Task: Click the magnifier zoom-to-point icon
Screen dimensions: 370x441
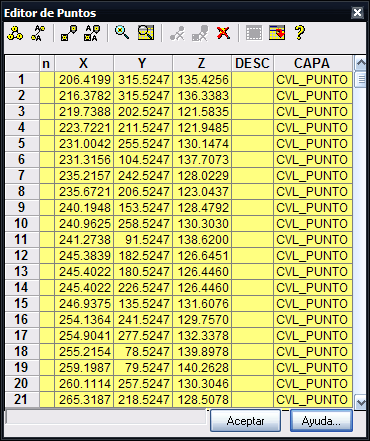Action: click(122, 33)
